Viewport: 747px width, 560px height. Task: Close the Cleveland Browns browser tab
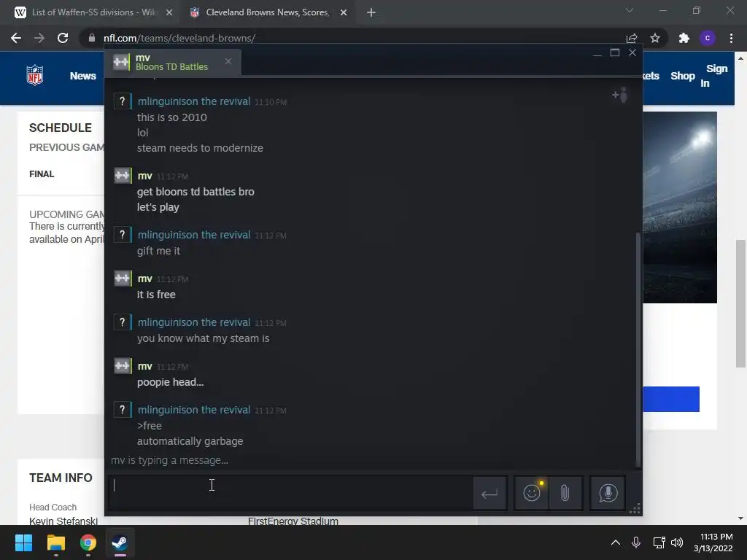coord(344,13)
